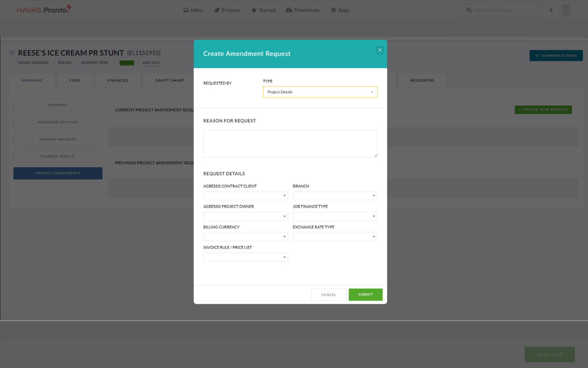Switch to the Finances tab
This screenshot has width=588, height=368.
(x=118, y=81)
